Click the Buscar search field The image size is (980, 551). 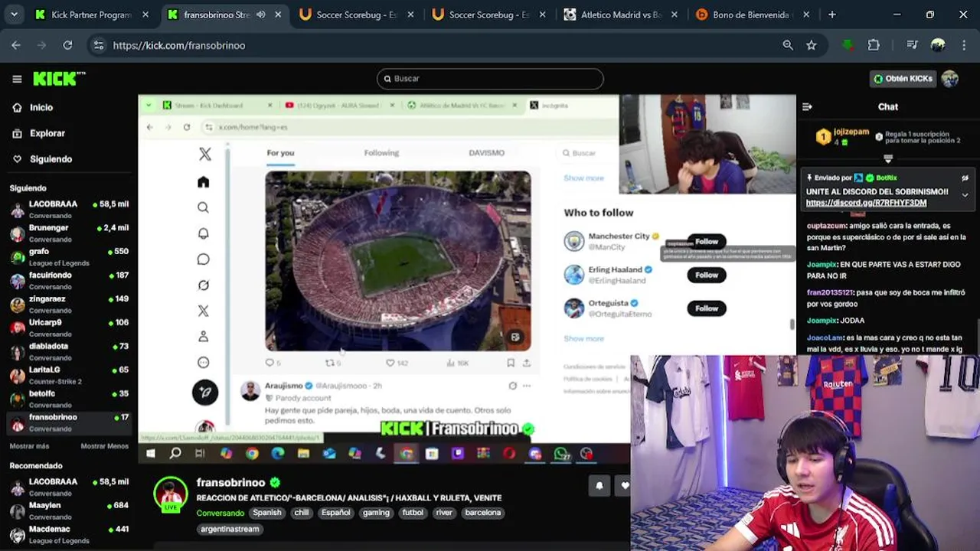[x=490, y=79]
